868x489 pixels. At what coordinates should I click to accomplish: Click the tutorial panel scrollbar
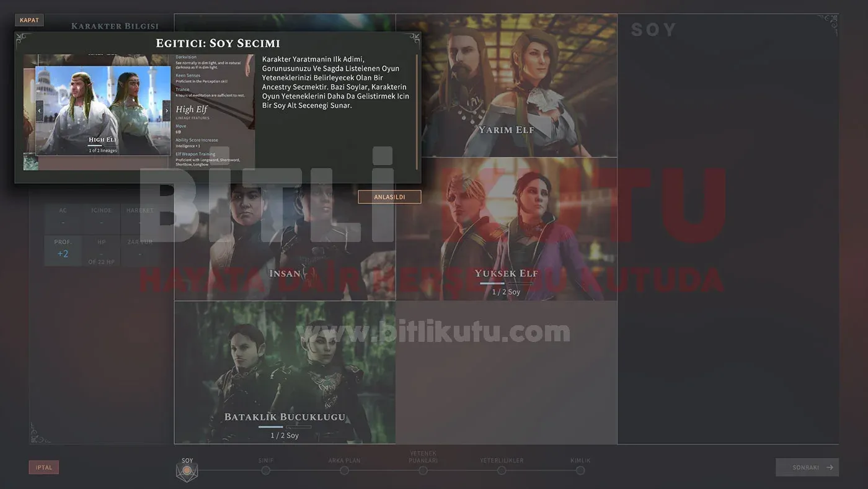(417, 110)
